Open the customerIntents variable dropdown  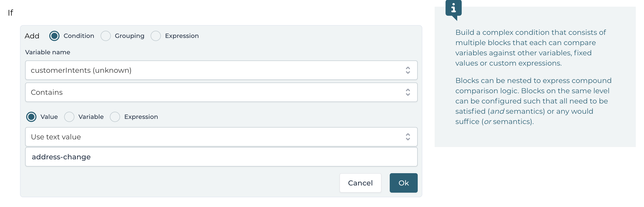click(180, 70)
